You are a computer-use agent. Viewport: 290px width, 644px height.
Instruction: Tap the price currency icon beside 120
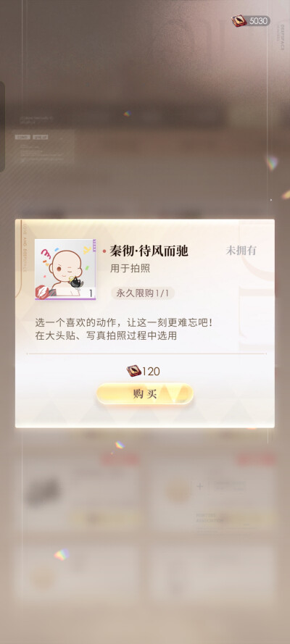[133, 371]
